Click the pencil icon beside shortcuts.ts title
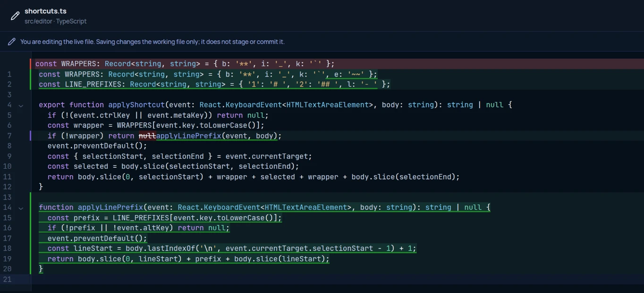 [x=15, y=16]
